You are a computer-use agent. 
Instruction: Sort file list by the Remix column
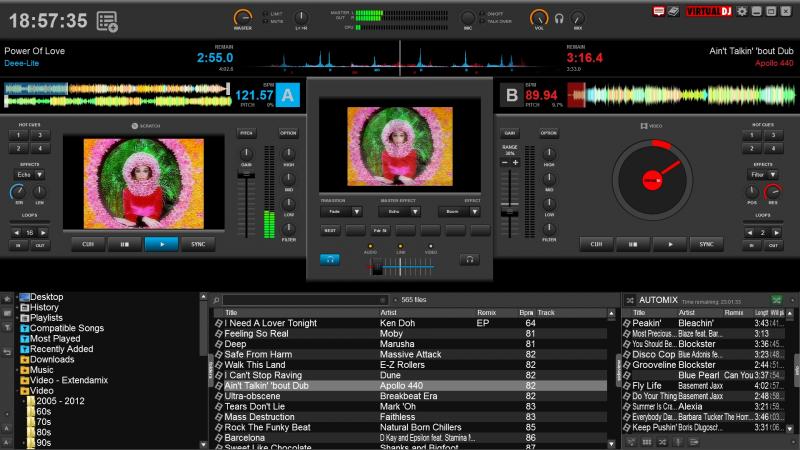click(x=486, y=312)
